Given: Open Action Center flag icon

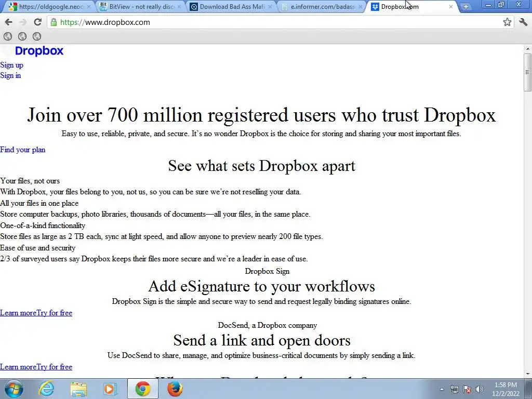Looking at the screenshot, I should click(x=467, y=389).
